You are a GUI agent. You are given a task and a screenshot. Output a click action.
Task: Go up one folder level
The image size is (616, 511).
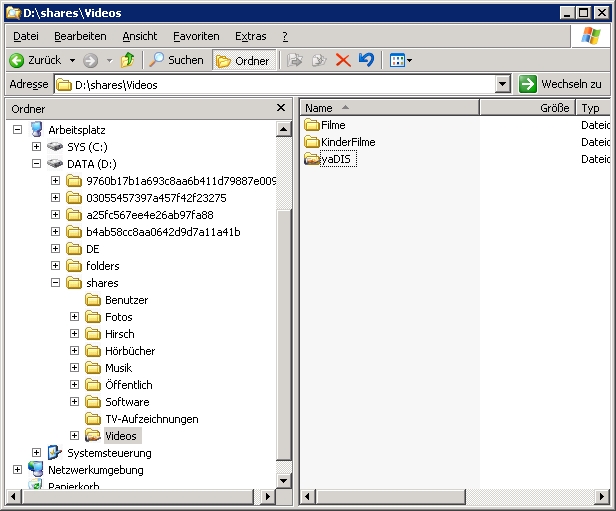[127, 60]
